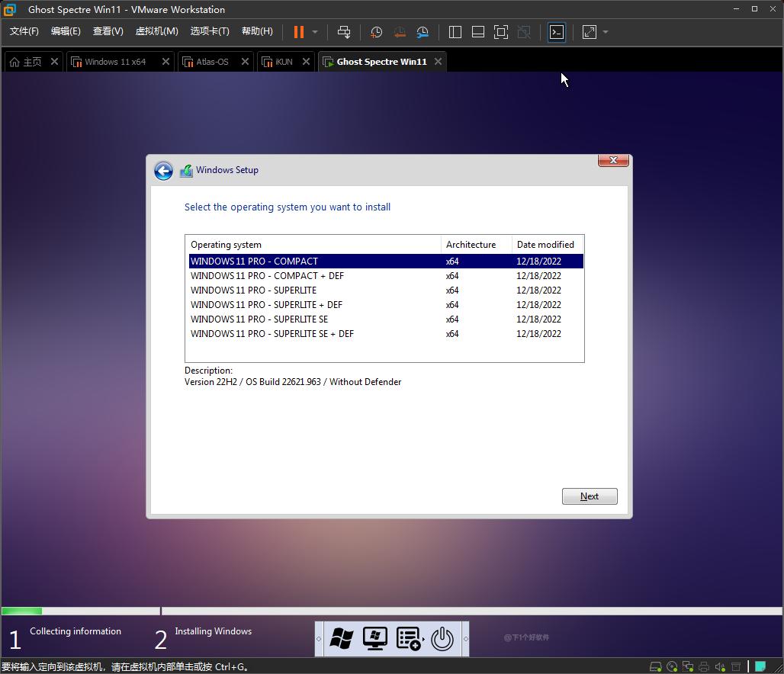
Task: Select WINDOWS 11 PRO - SUPERLITE SE
Action: pyautogui.click(x=259, y=319)
